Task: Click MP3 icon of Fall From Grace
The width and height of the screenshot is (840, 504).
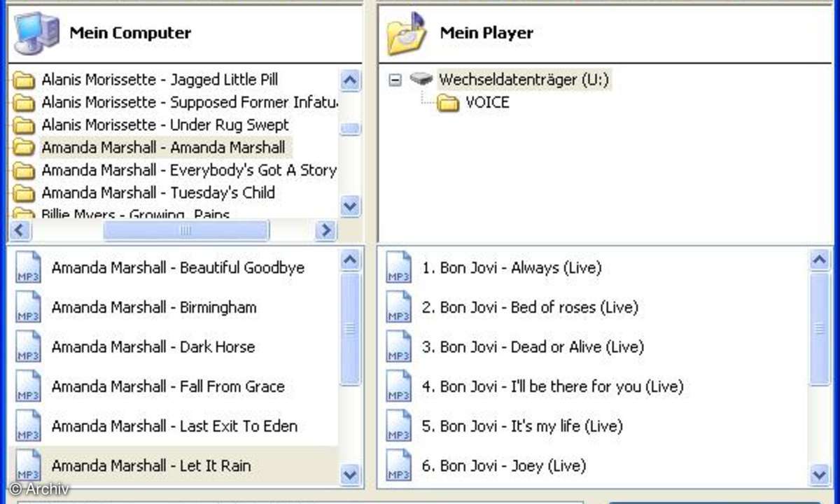Action: [29, 387]
